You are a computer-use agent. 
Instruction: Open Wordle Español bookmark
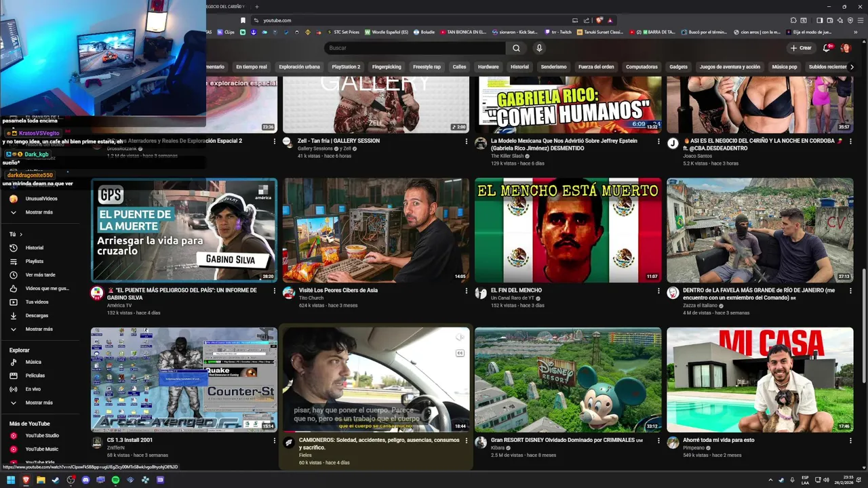pos(387,32)
